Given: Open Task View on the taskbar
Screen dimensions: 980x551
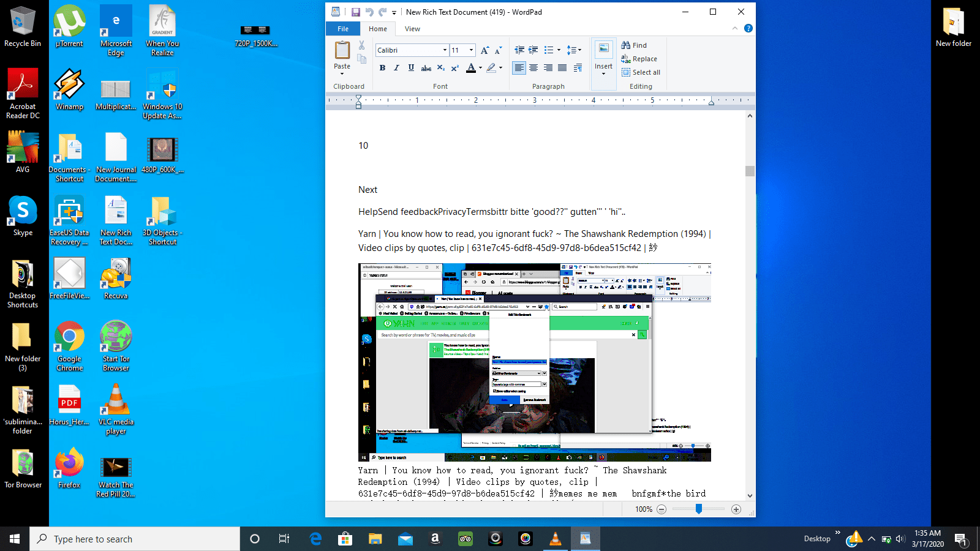Looking at the screenshot, I should click(284, 539).
